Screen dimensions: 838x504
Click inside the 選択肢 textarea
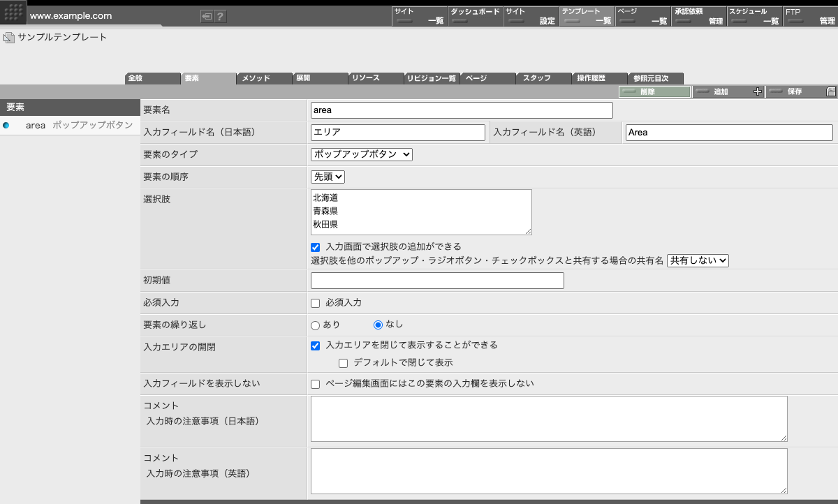[421, 212]
